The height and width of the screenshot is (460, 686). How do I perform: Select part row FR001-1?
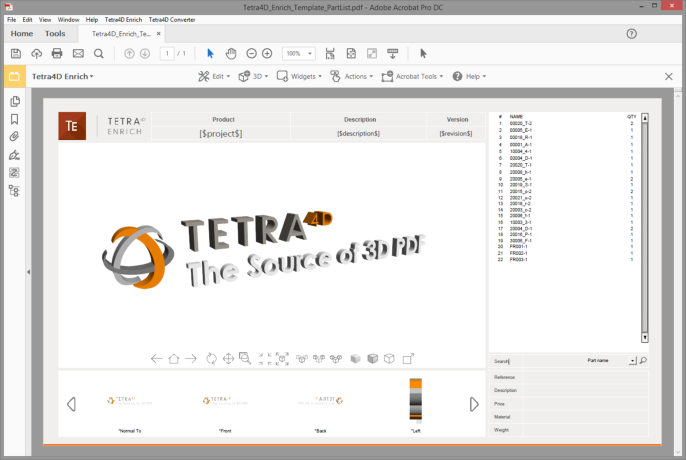pos(566,246)
